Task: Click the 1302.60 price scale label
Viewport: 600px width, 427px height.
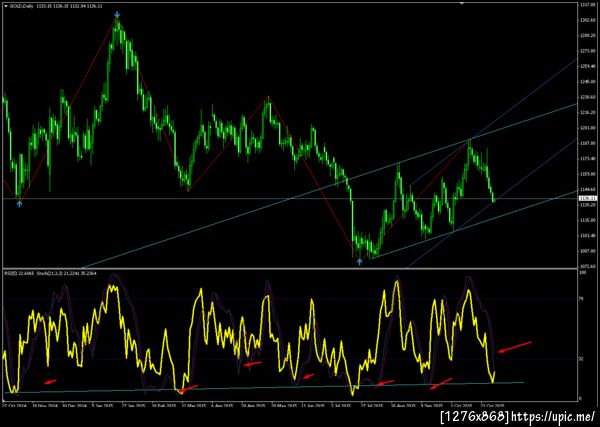Action: pyautogui.click(x=589, y=20)
